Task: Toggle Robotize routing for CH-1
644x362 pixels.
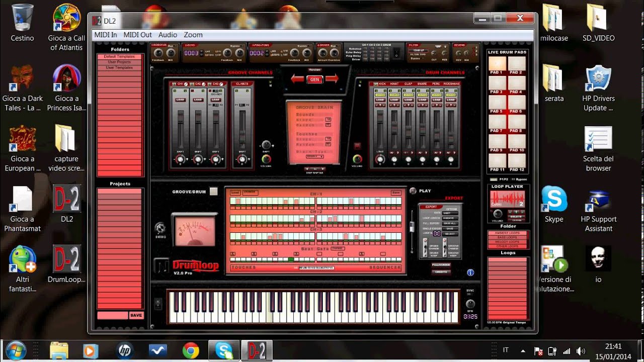Action: tap(365, 49)
